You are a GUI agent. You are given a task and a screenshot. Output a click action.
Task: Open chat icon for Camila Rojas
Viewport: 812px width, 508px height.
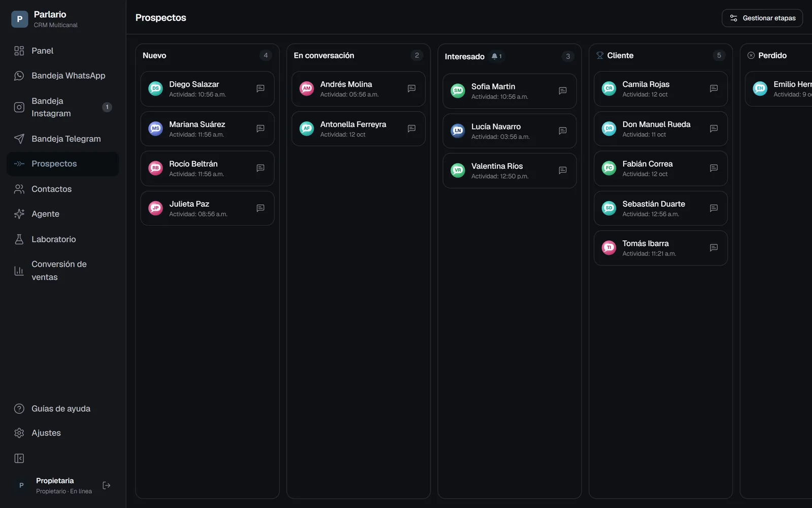click(x=714, y=89)
